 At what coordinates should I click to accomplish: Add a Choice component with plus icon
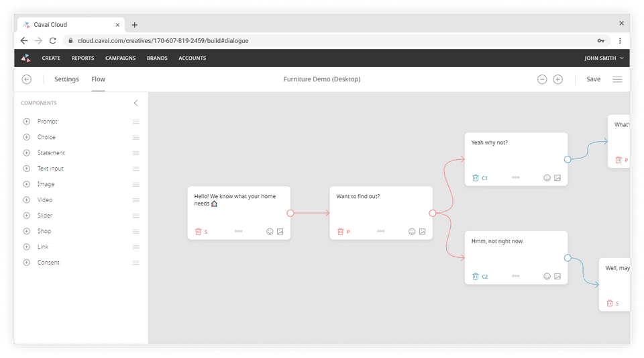click(x=27, y=137)
